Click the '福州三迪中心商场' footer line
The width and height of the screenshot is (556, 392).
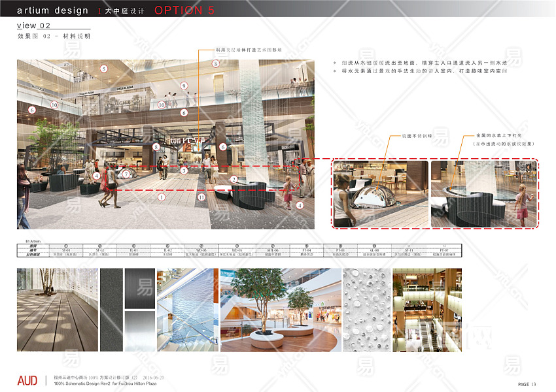tap(109, 378)
